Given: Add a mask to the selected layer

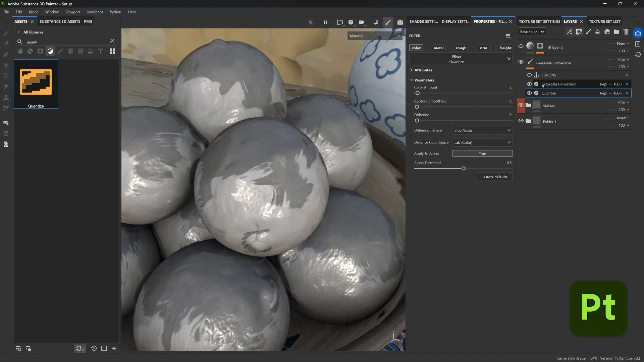Looking at the screenshot, I should point(579,32).
